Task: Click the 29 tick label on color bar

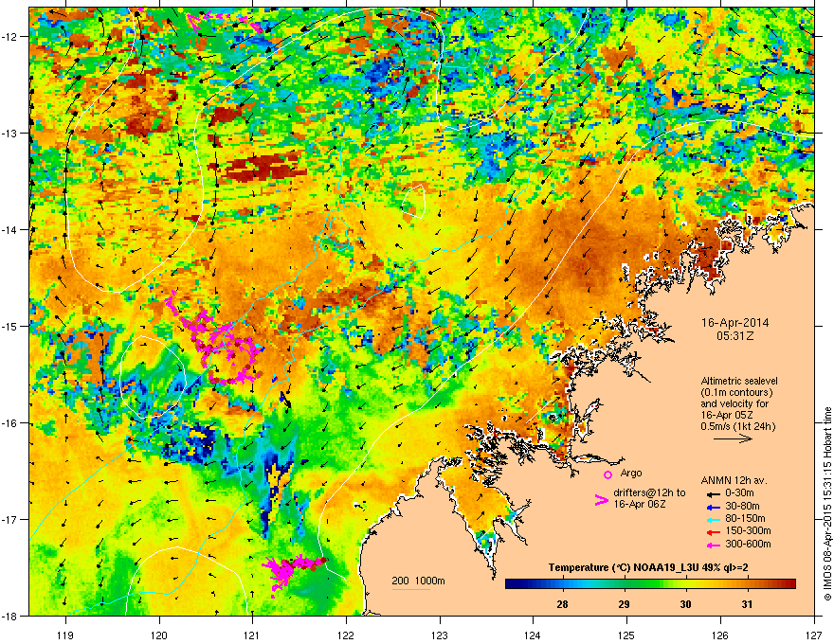Action: pos(624,604)
